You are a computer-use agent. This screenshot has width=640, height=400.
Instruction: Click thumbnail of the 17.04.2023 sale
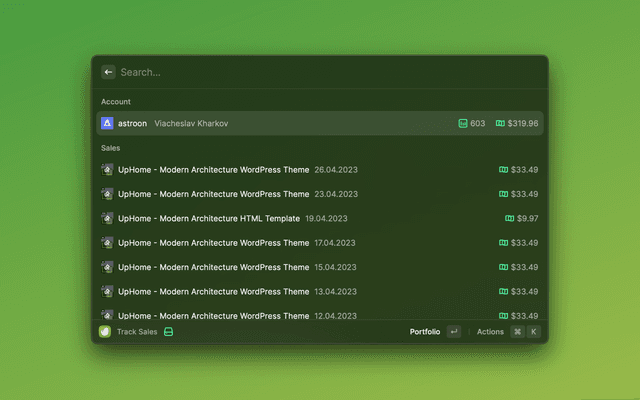(x=108, y=242)
